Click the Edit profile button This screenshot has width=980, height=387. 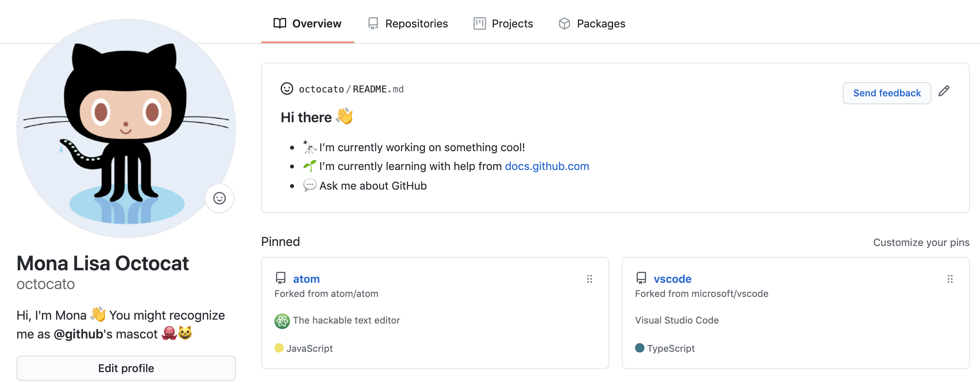click(126, 368)
